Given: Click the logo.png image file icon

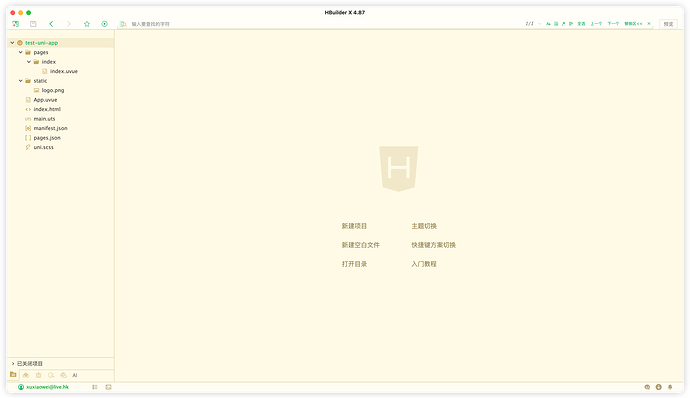Looking at the screenshot, I should 37,90.
